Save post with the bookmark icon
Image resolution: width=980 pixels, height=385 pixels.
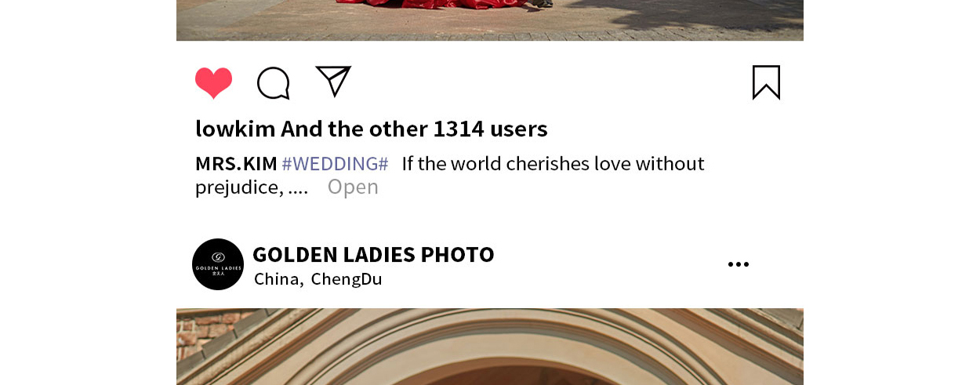coord(766,82)
